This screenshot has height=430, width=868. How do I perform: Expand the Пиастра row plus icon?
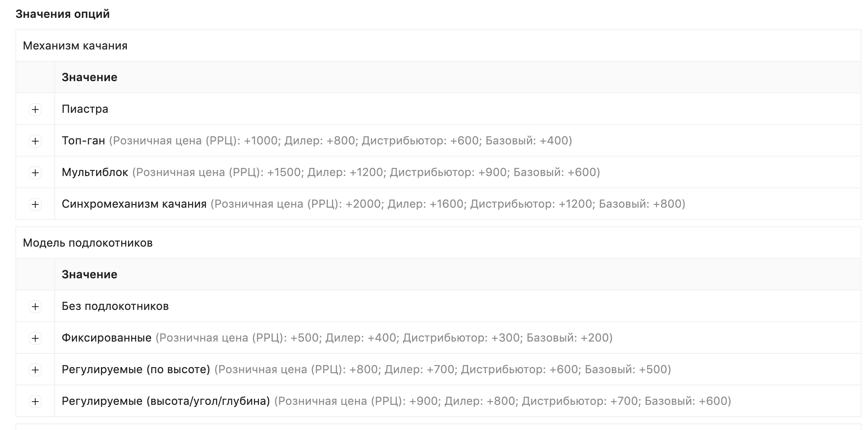point(35,109)
